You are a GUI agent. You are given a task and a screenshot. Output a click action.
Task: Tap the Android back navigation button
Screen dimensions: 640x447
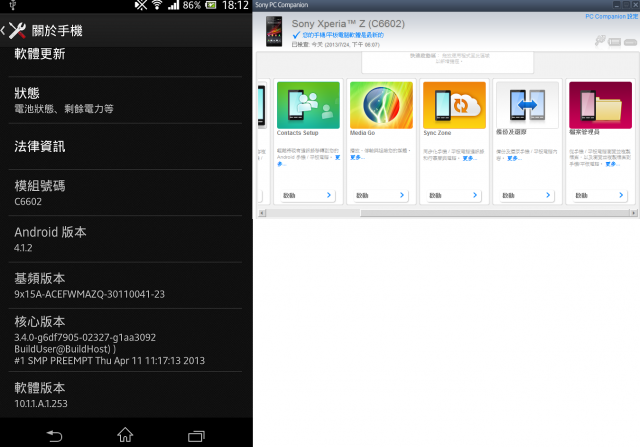click(54, 436)
